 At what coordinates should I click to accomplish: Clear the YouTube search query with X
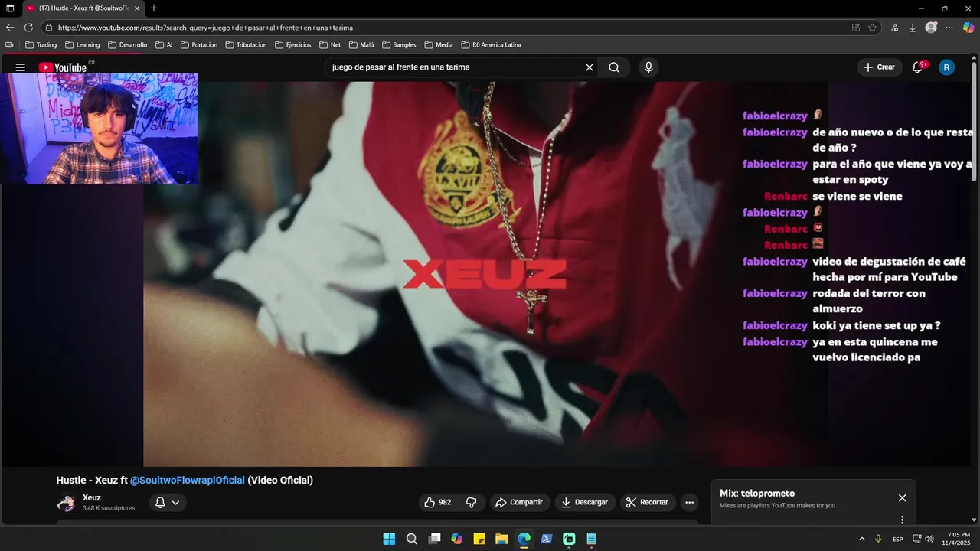(590, 67)
